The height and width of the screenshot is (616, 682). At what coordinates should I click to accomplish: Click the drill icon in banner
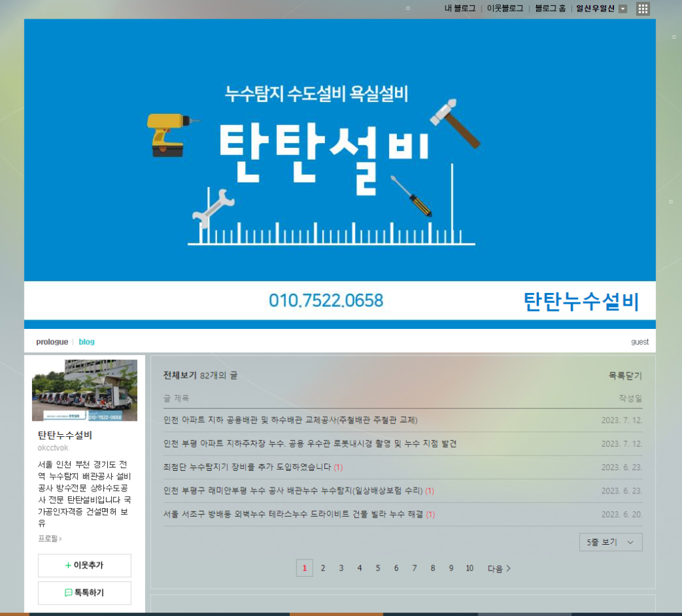(x=171, y=135)
